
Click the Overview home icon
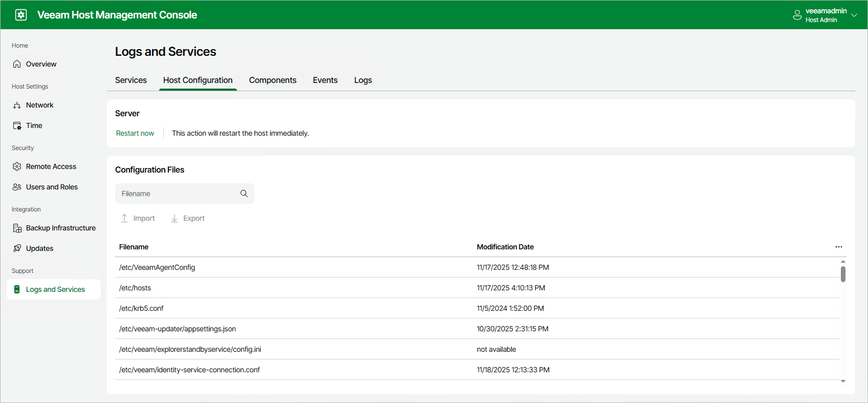tap(17, 64)
